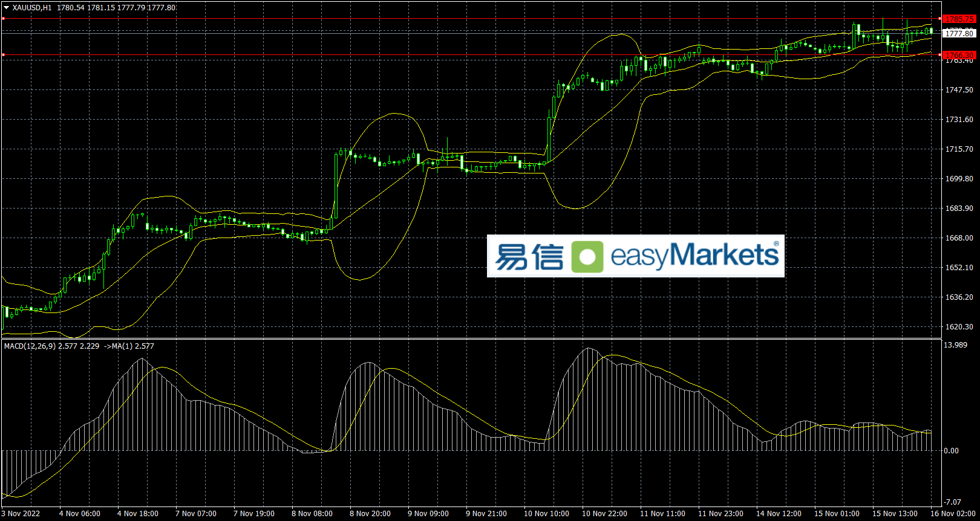The height and width of the screenshot is (521, 980).
Task: Click the OHLC values 1780.54 1781.15 1777.79 1777.80
Action: 116,8
